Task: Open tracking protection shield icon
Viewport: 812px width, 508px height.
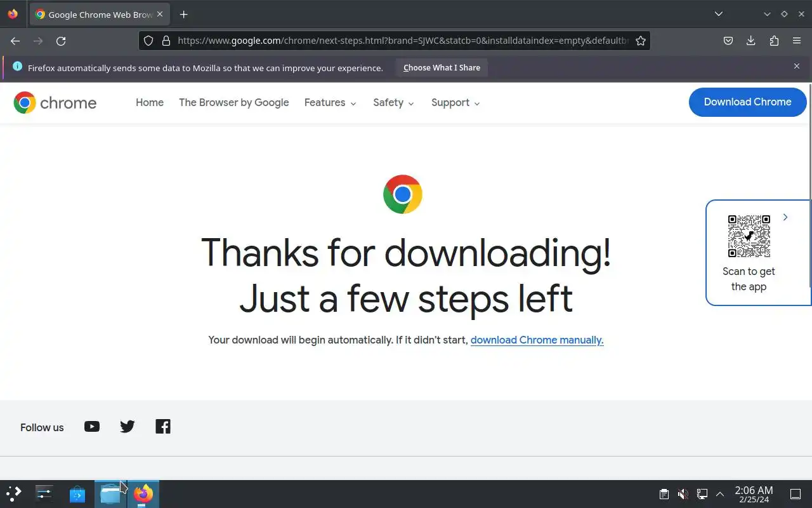Action: [x=148, y=41]
